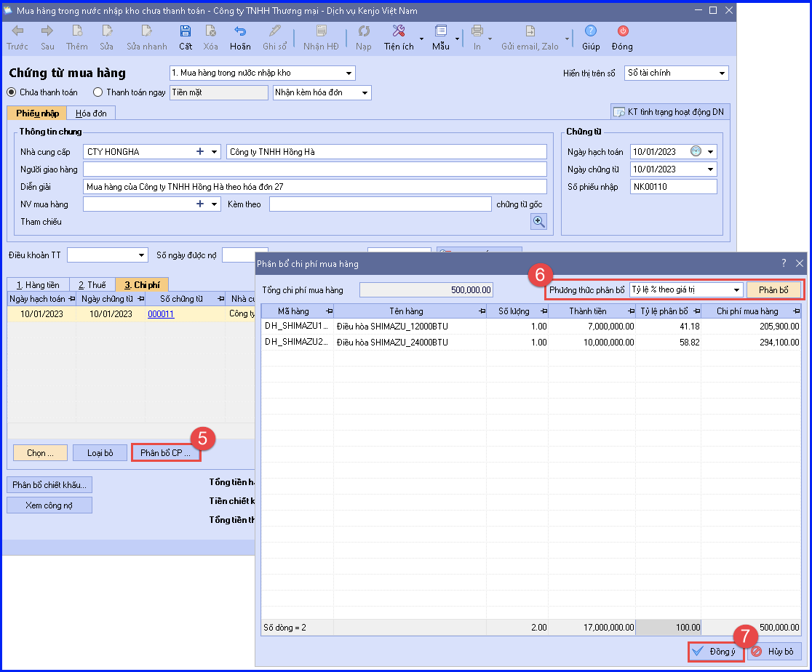Switch to the Phiếu nhập tab

pyautogui.click(x=37, y=113)
